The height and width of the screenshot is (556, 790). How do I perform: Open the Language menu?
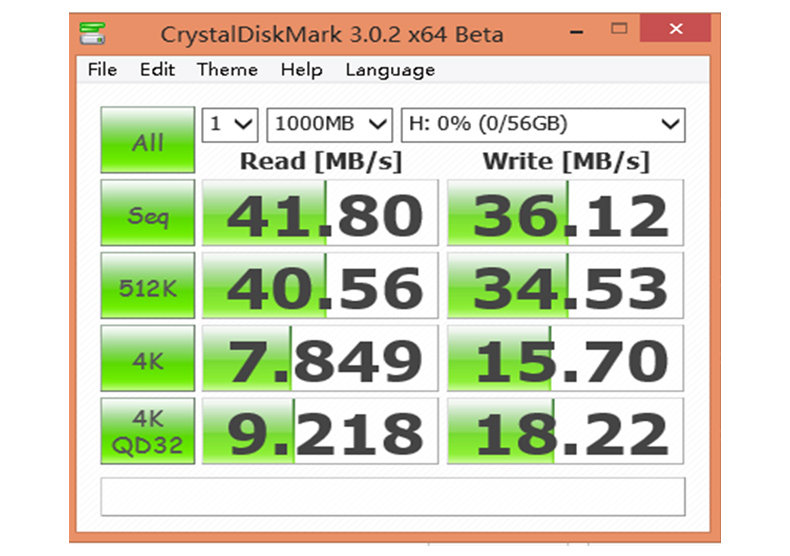click(x=390, y=70)
